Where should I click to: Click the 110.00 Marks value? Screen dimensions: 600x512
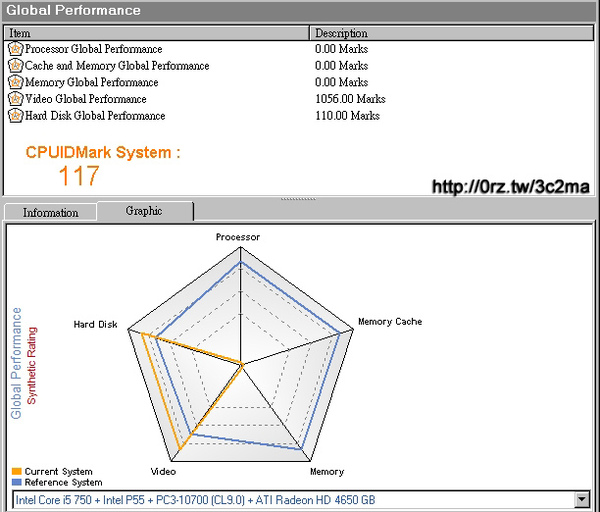point(347,116)
